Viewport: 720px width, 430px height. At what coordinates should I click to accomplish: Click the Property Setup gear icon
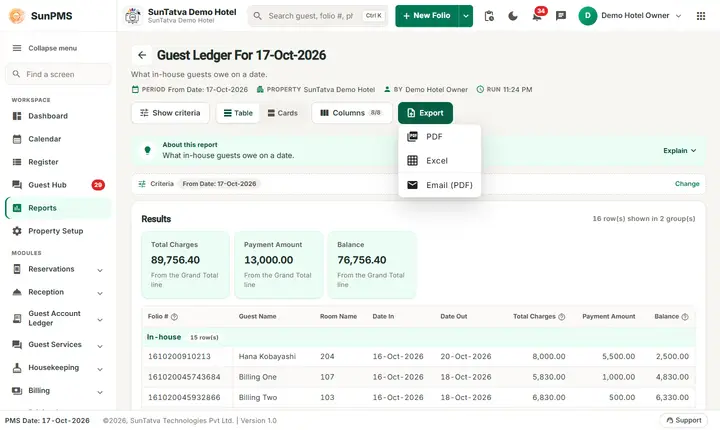17,231
